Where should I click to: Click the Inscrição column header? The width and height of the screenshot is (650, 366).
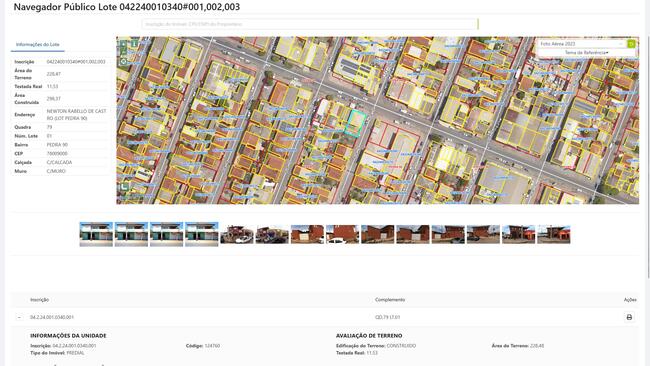(39, 300)
